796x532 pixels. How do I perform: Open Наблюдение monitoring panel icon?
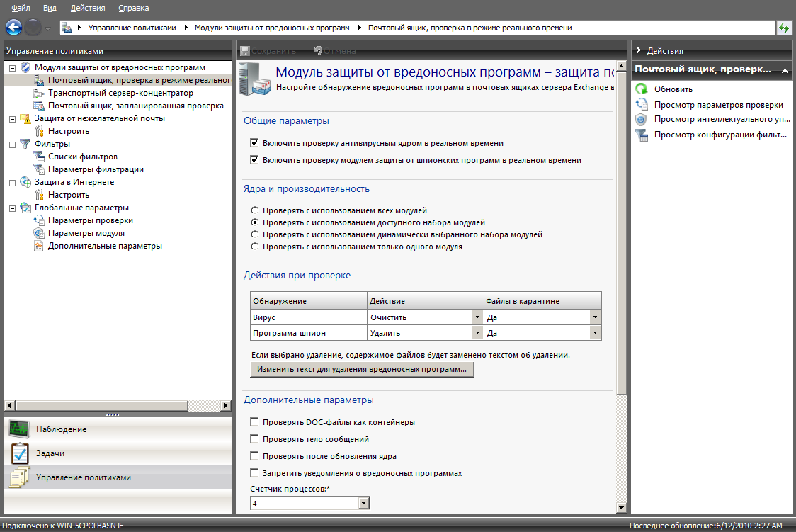coord(19,429)
